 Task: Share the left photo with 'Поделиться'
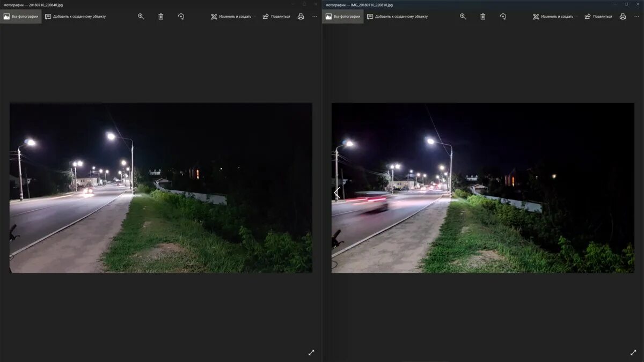[x=276, y=17]
